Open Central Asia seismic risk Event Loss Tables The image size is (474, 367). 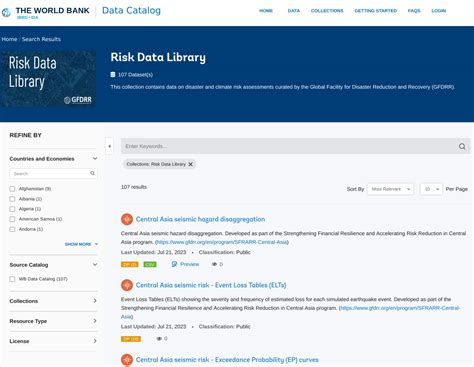coord(211,285)
